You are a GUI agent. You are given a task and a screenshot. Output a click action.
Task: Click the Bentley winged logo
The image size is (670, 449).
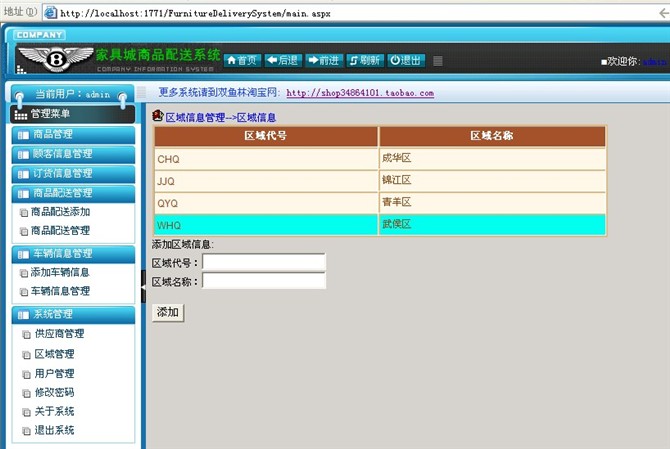click(x=56, y=59)
